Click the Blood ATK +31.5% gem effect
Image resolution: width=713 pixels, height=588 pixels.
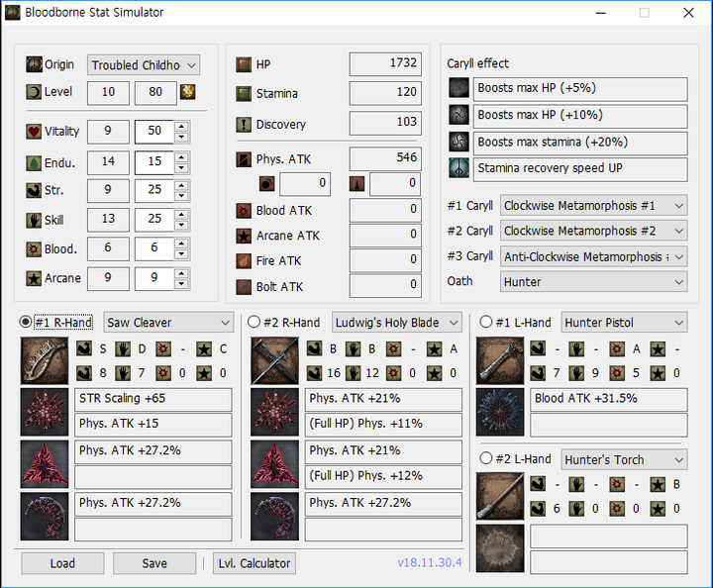(609, 399)
